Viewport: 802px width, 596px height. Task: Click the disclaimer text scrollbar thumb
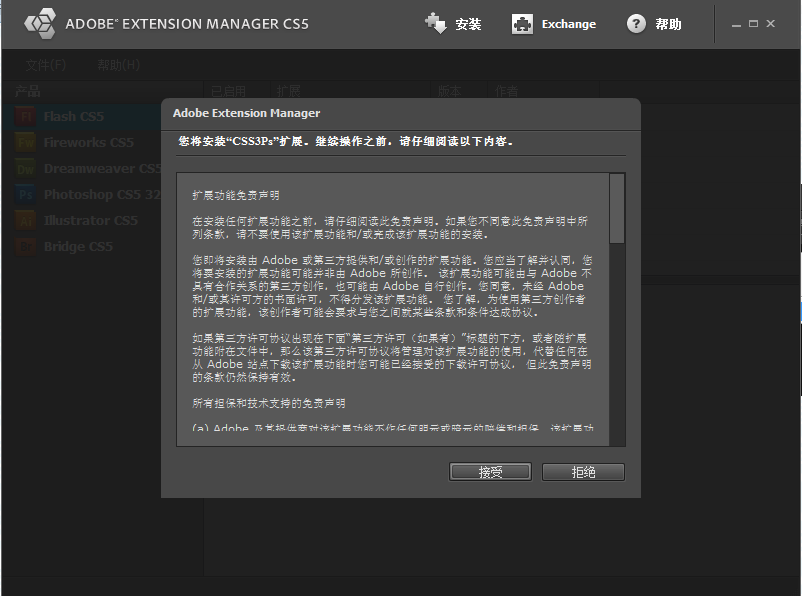(617, 208)
